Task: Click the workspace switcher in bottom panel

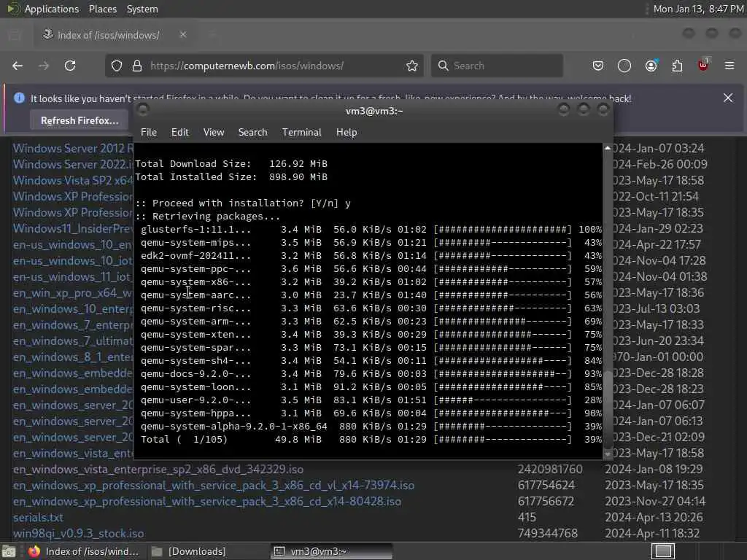Action: pos(662,551)
